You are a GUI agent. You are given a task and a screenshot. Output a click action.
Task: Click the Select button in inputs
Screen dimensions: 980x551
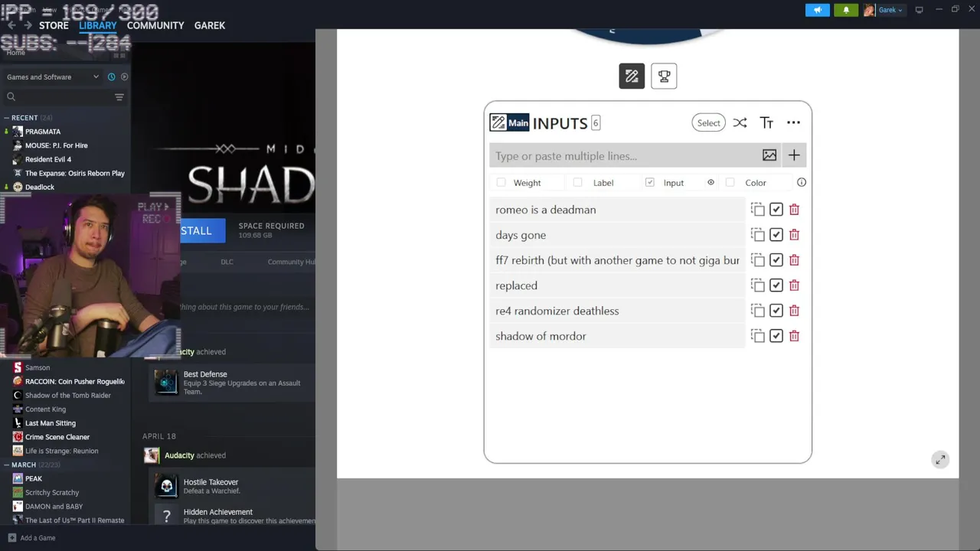[x=708, y=122]
